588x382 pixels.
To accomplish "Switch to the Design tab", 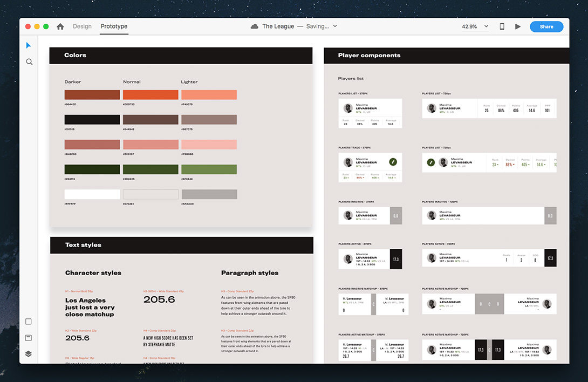I will tap(82, 26).
